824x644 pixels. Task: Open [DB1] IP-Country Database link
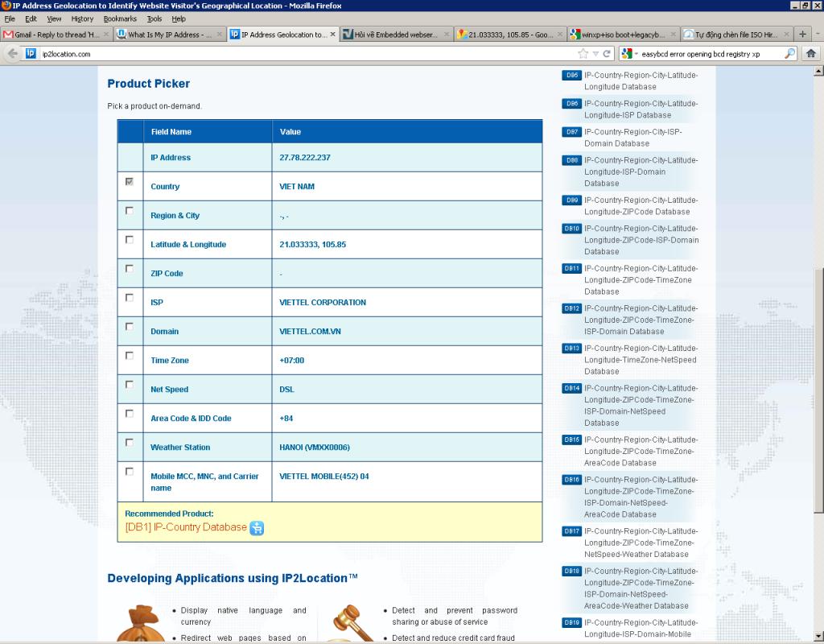click(x=186, y=527)
